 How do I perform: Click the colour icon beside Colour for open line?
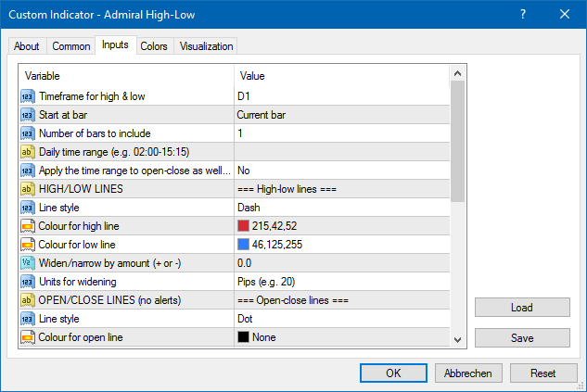point(28,337)
